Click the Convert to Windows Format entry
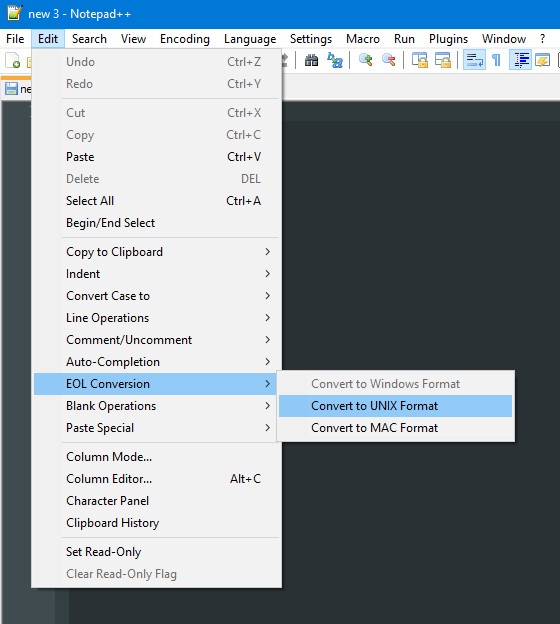The width and height of the screenshot is (560, 624). 395,384
